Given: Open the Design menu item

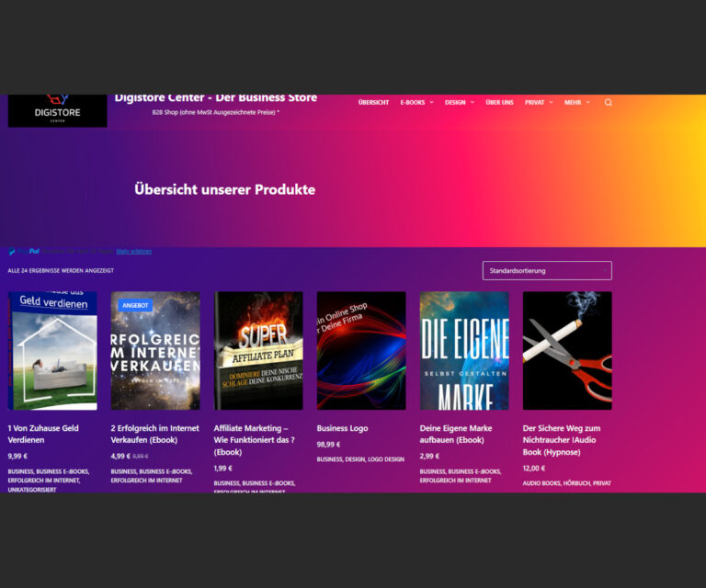Looking at the screenshot, I should 455,103.
